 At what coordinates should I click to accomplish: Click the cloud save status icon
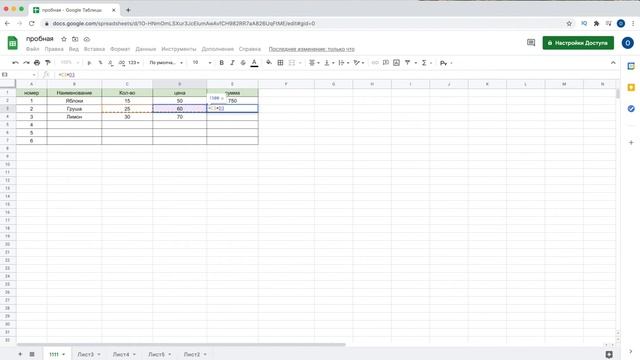tap(87, 39)
